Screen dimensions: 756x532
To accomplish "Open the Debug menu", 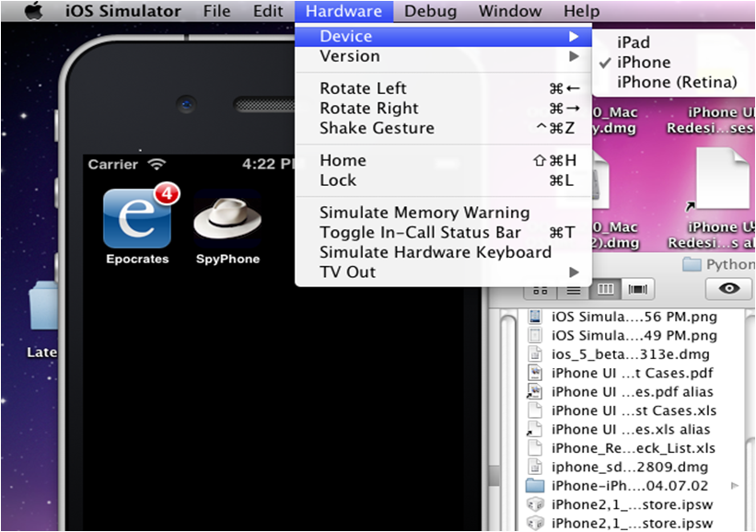I will 430,11.
